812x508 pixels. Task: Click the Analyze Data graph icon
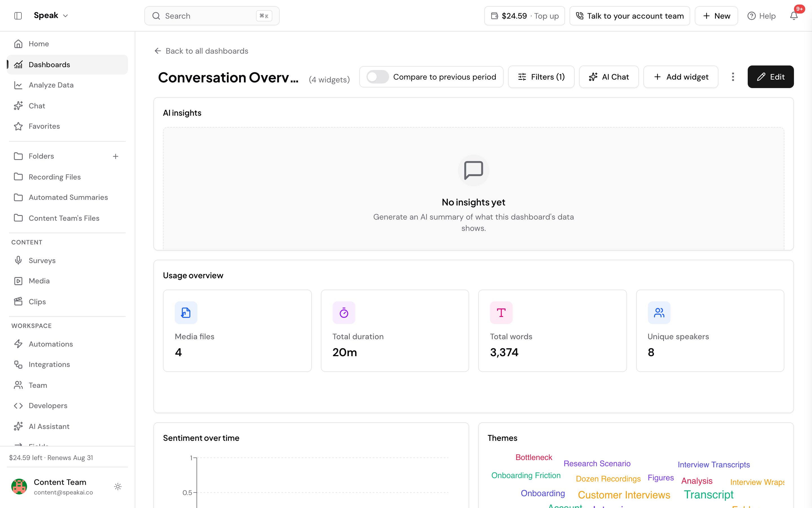18,85
